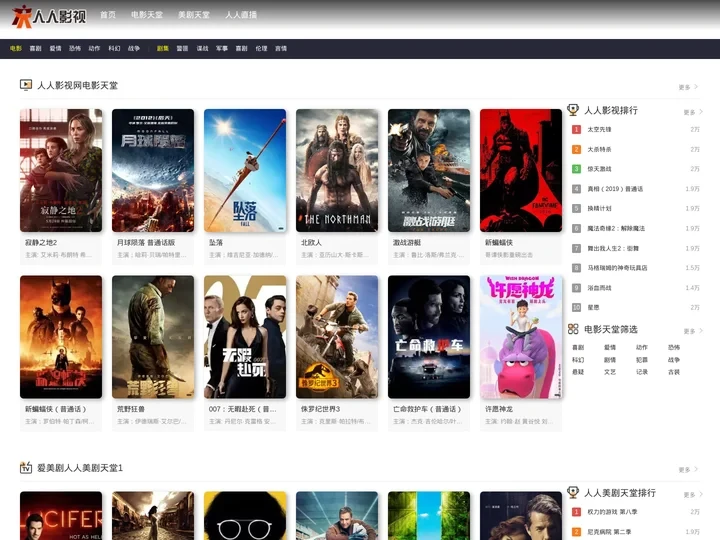720x540 pixels.
Task: Click the 月球陨落 普通话版 title link
Action: (146, 242)
